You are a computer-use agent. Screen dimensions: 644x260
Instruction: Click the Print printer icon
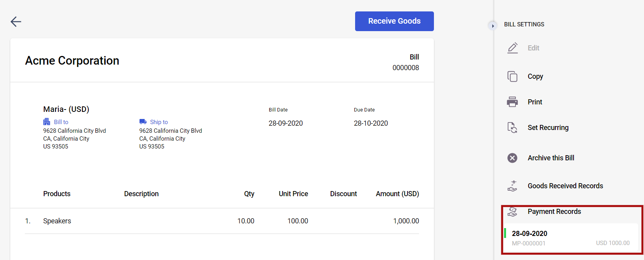tap(512, 102)
